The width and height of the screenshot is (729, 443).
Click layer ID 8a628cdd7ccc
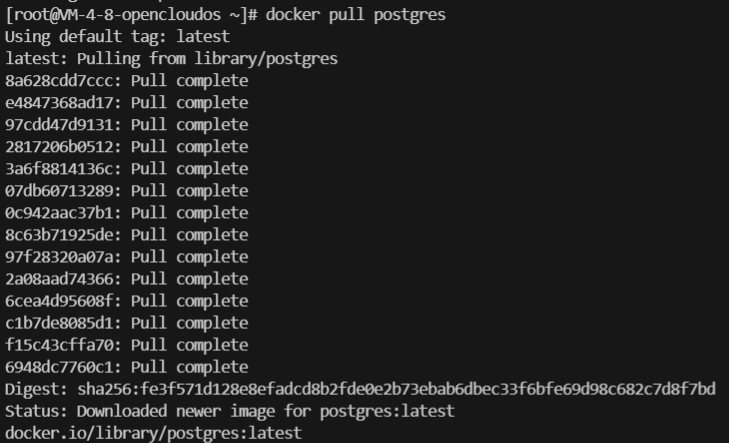tap(63, 80)
